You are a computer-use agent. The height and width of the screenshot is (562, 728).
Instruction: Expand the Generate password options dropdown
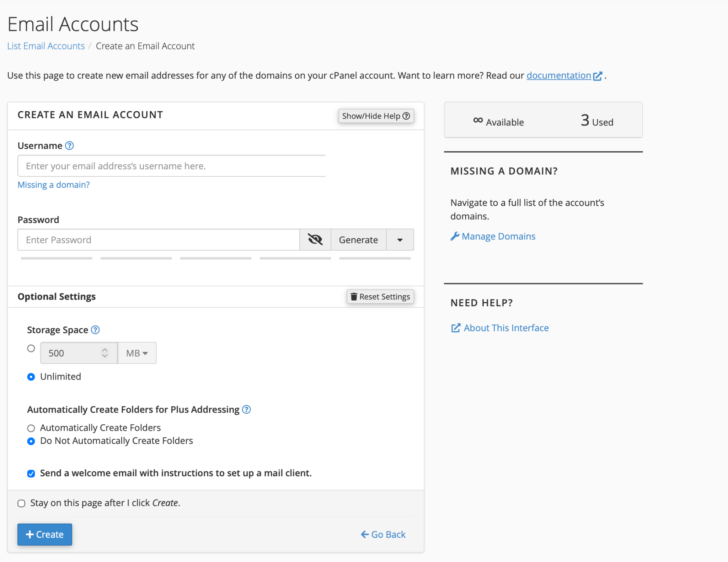coord(400,239)
